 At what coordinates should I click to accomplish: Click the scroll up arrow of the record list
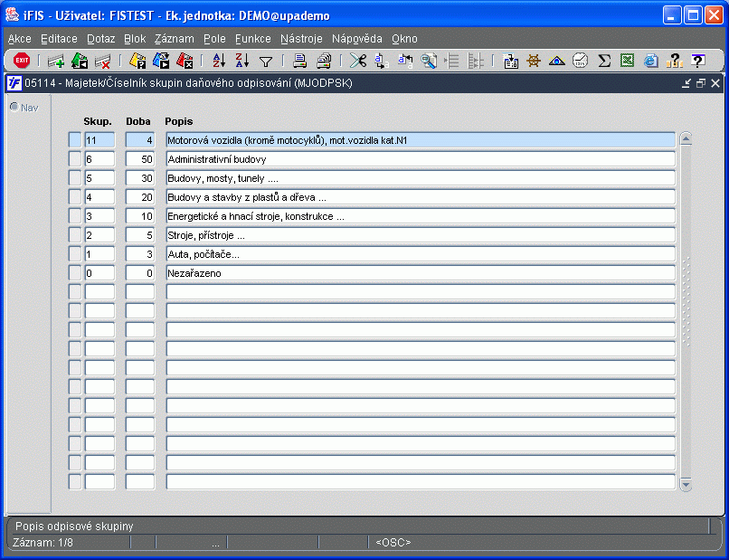pyautogui.click(x=686, y=138)
